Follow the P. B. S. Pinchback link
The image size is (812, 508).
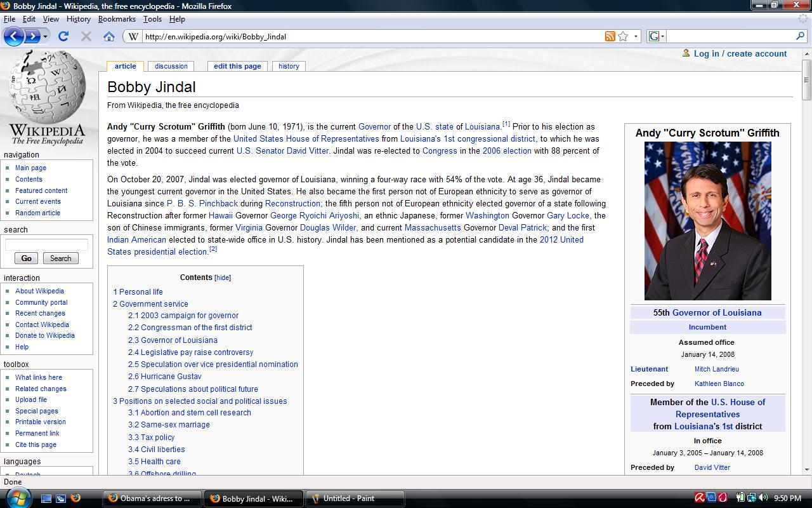click(202, 204)
